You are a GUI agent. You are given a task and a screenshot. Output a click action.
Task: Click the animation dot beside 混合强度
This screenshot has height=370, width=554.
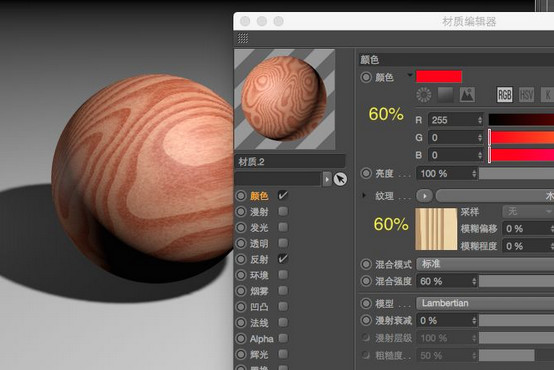pos(366,281)
